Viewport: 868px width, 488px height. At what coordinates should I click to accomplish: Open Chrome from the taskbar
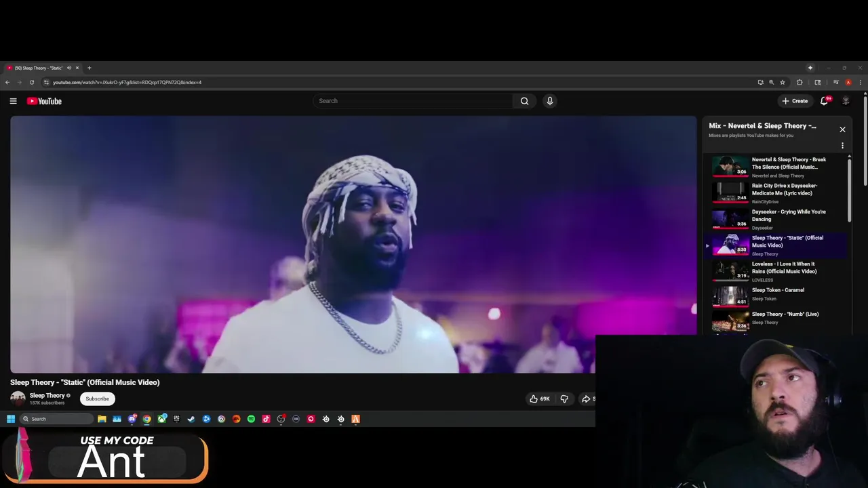click(146, 419)
